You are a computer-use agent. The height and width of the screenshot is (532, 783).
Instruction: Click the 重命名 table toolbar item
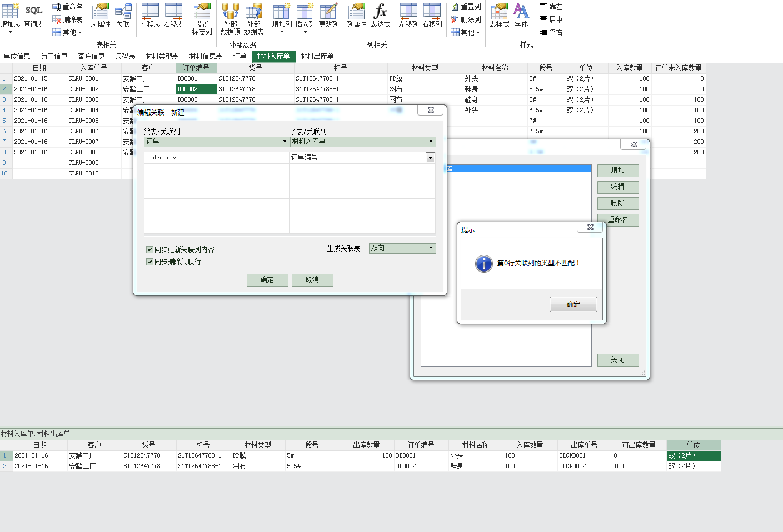coord(67,7)
